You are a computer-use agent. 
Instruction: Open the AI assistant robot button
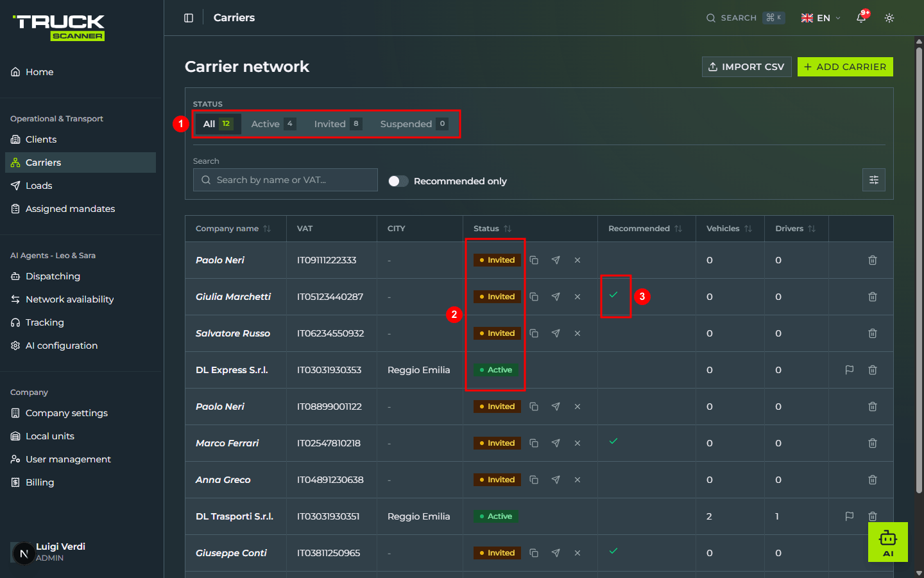888,542
